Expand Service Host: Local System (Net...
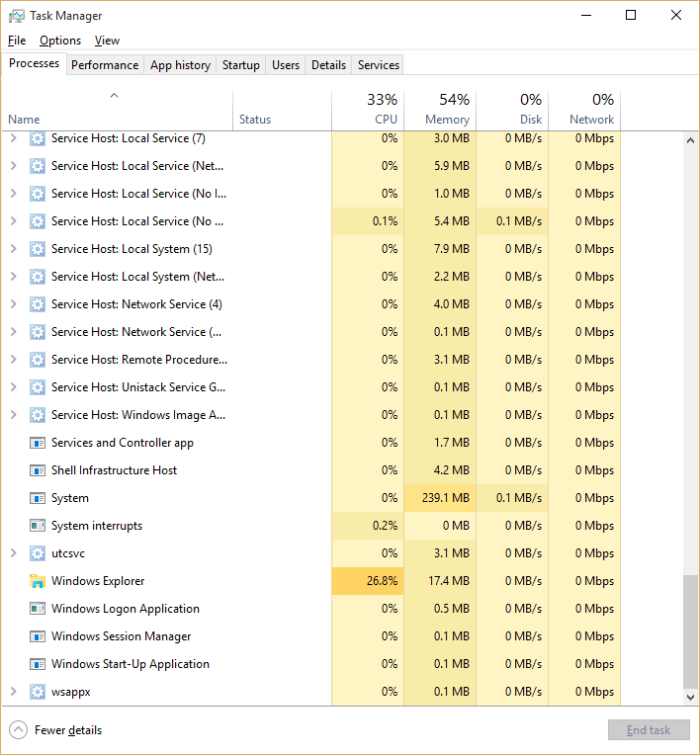 click(14, 277)
